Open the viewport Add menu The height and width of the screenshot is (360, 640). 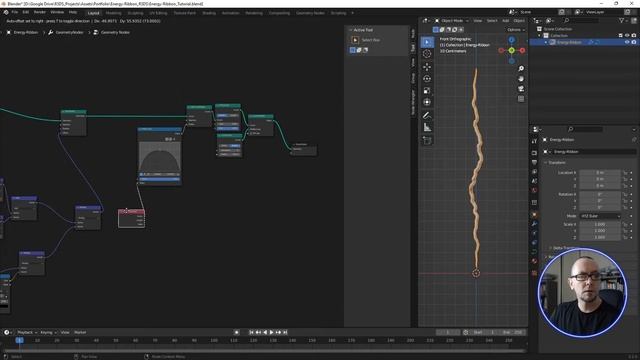pos(505,20)
